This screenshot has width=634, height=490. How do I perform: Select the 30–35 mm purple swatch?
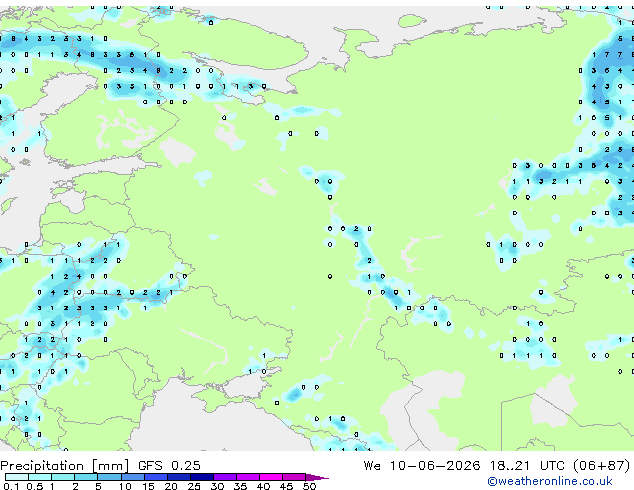(225, 477)
